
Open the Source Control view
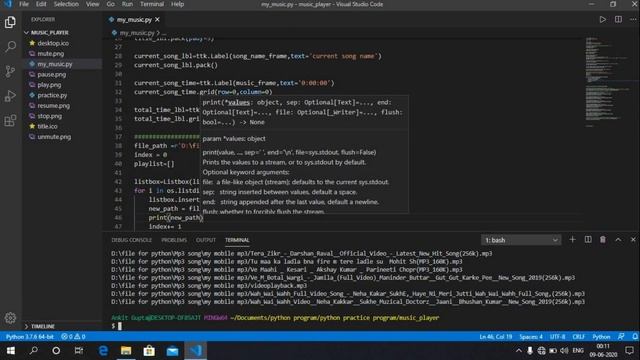[10, 71]
